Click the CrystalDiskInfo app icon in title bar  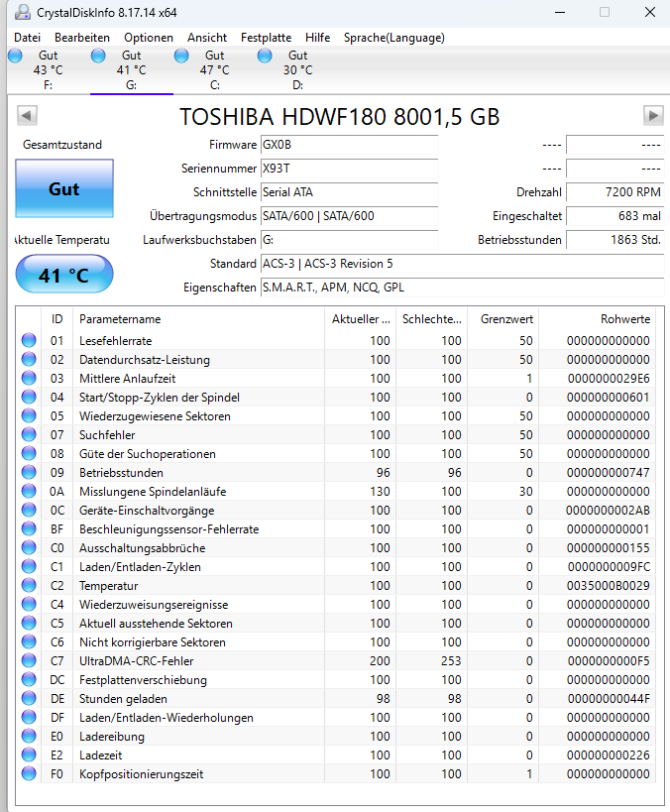22,13
